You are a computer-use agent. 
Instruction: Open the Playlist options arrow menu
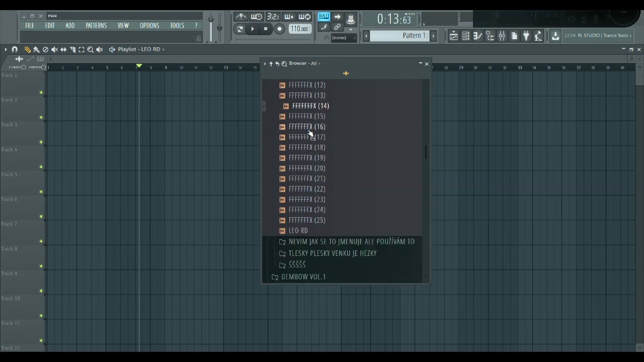tap(6, 49)
